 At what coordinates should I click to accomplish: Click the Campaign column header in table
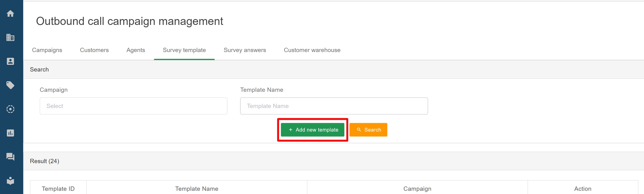417,189
